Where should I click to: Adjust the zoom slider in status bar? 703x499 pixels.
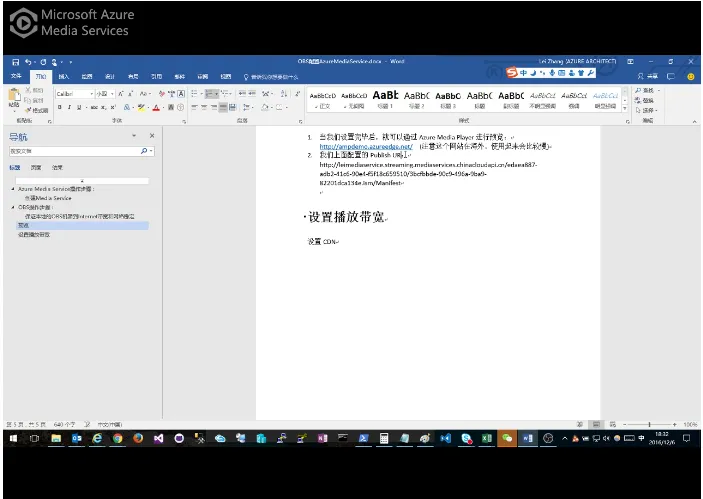(x=649, y=424)
